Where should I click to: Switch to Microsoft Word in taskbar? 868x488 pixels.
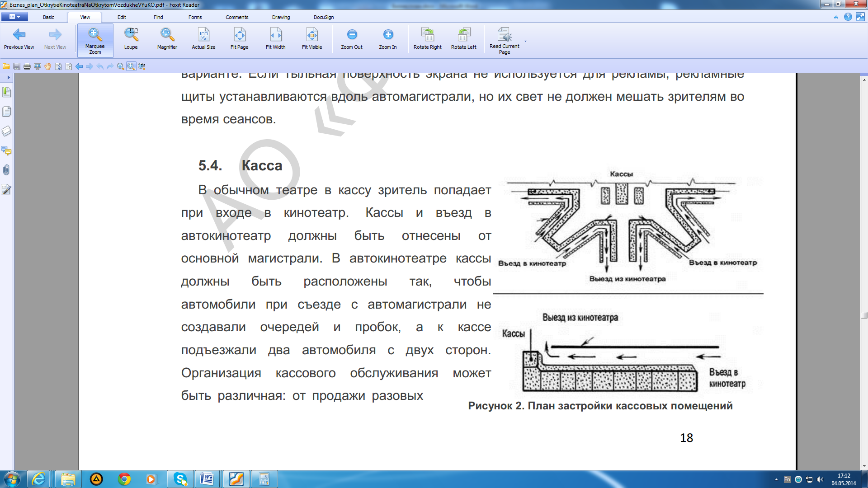(x=208, y=479)
